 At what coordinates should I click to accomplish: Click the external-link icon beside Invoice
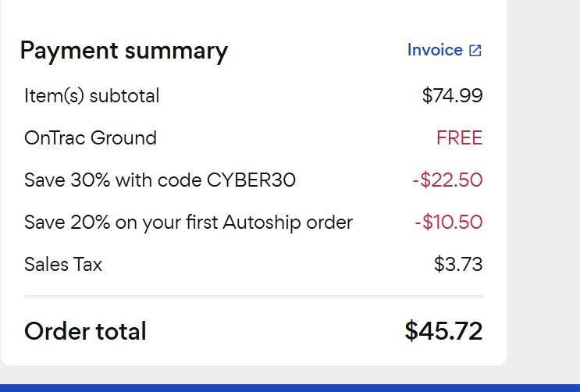[475, 51]
